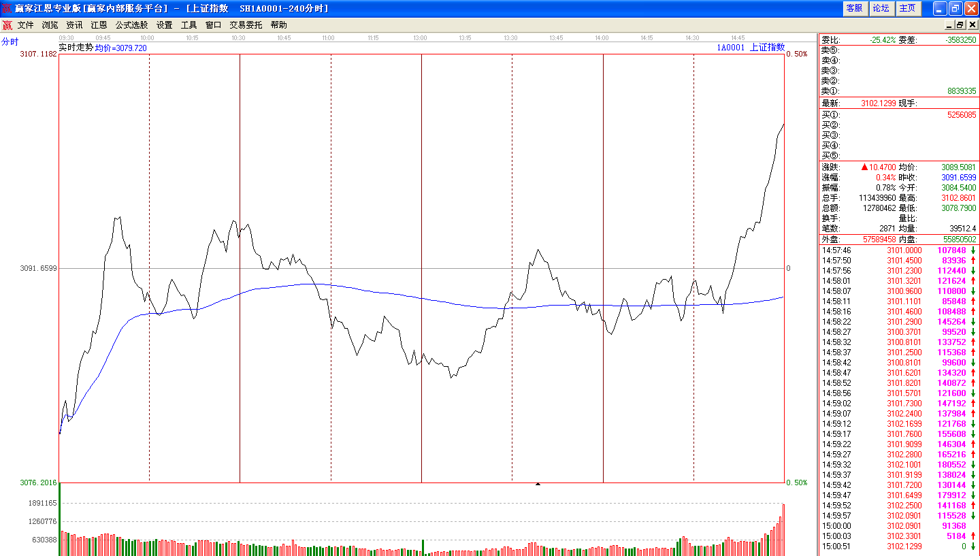Click the 13:00 time axis label
The width and height of the screenshot is (980, 556).
[x=420, y=38]
